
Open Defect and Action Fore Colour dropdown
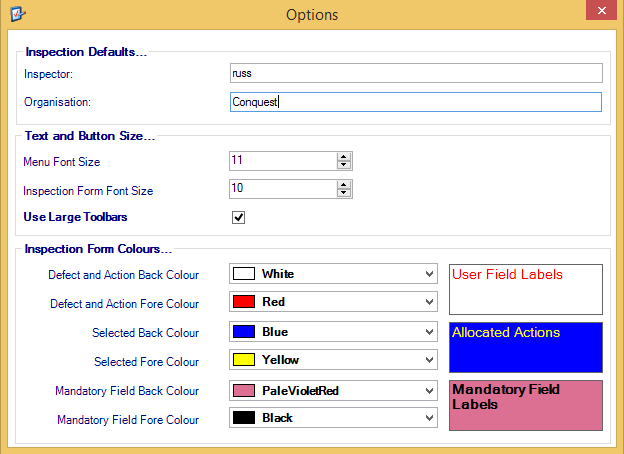[333, 302]
